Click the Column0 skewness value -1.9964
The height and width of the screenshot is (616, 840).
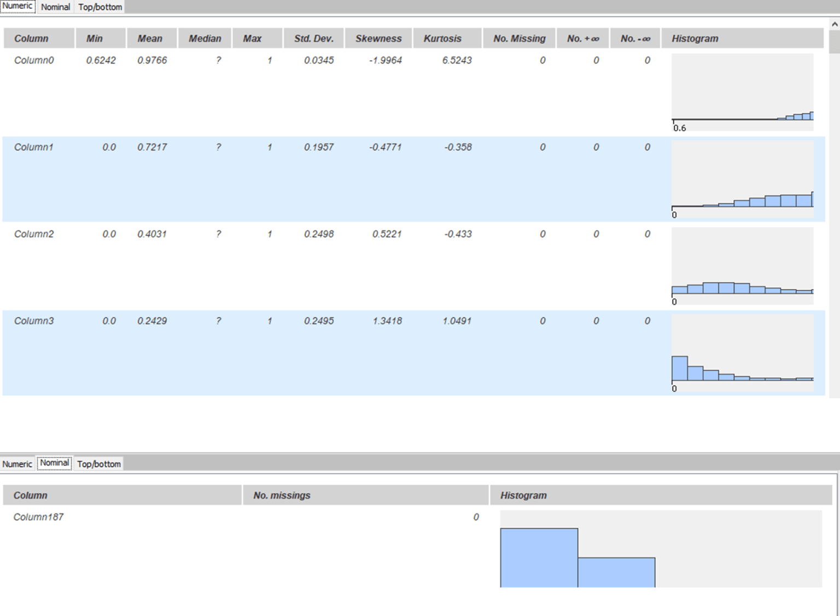click(386, 60)
